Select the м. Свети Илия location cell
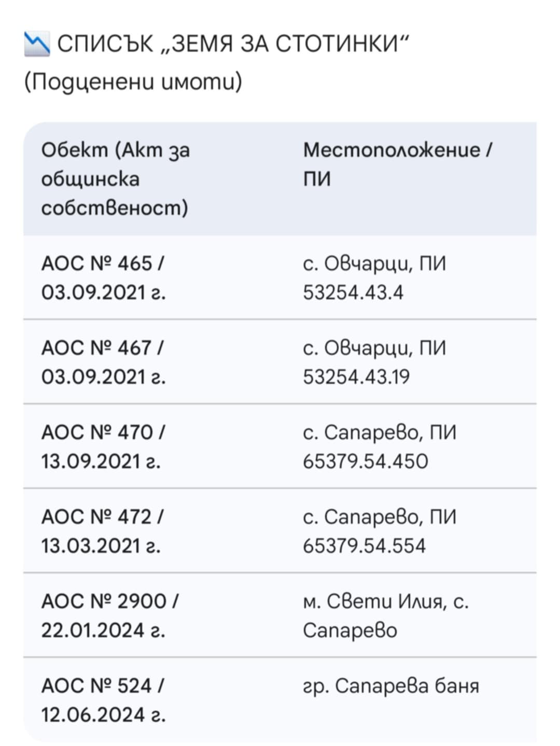 tap(385, 615)
